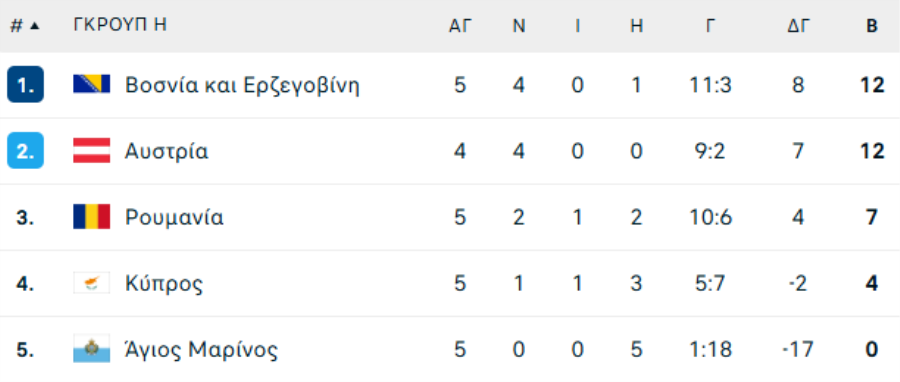Image resolution: width=900 pixels, height=382 pixels.
Task: Click the Γ goals column header
Action: click(711, 26)
